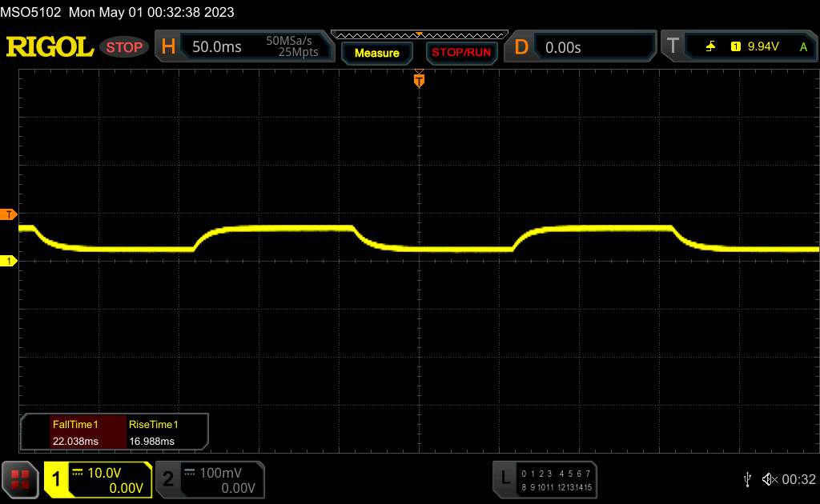Select the yellow channel 1 ground marker
Viewport: 820px width, 504px height.
pyautogui.click(x=9, y=261)
